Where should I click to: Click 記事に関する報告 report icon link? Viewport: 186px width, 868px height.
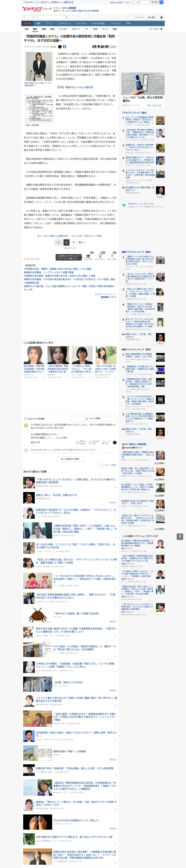click(32, 259)
